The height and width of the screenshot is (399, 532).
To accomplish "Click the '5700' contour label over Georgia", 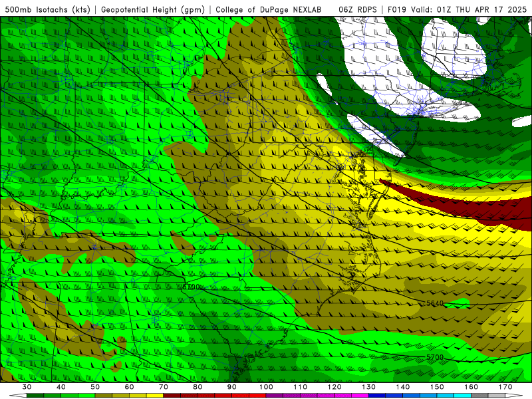I will (191, 287).
